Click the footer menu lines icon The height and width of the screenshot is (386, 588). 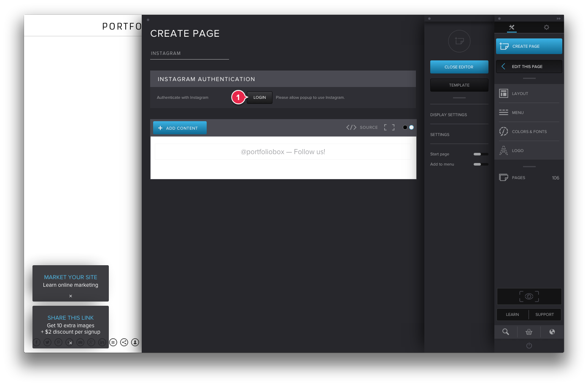[x=113, y=343]
